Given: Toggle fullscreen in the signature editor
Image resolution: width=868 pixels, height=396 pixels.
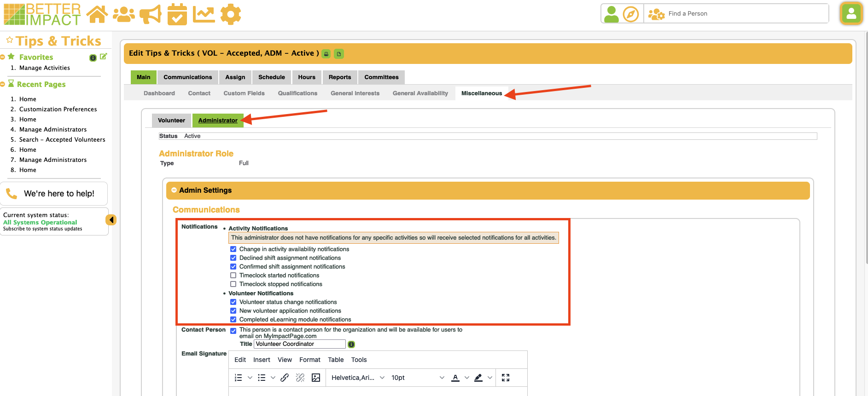Looking at the screenshot, I should [x=506, y=378].
